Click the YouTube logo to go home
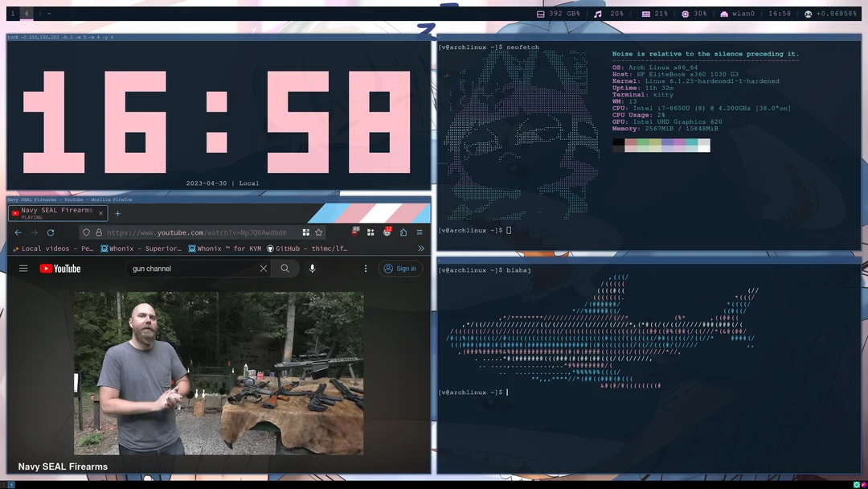The image size is (868, 489). point(59,268)
